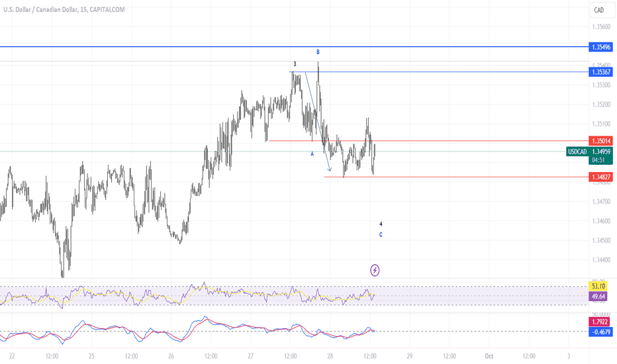Click the 1.35200 price axis level
617x364 pixels.
click(x=601, y=105)
